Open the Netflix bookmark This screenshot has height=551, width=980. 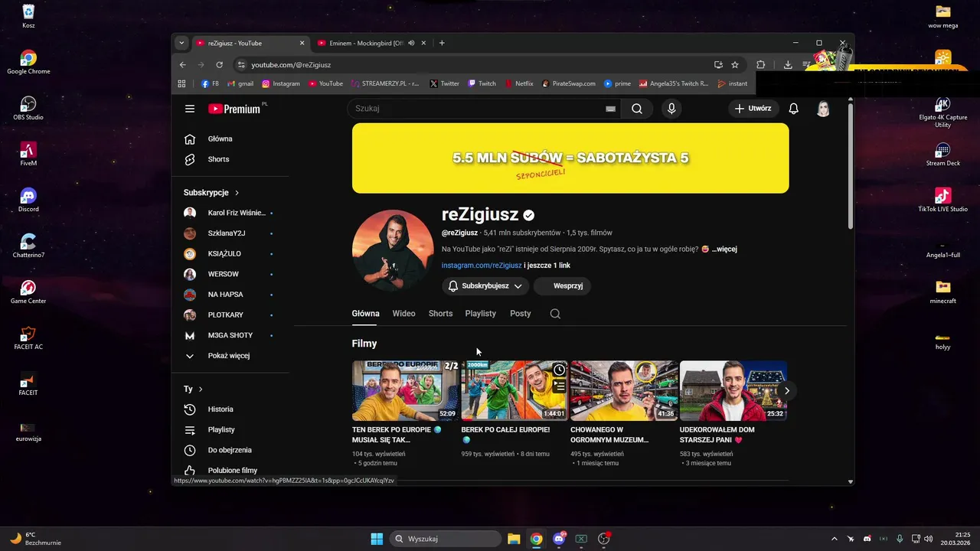click(519, 83)
